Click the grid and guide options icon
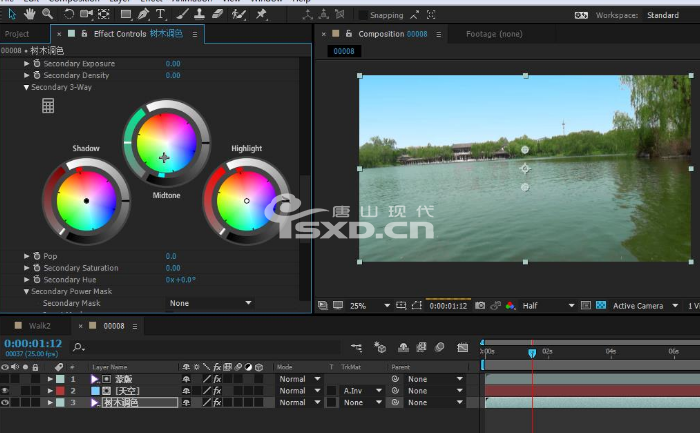 click(x=401, y=305)
